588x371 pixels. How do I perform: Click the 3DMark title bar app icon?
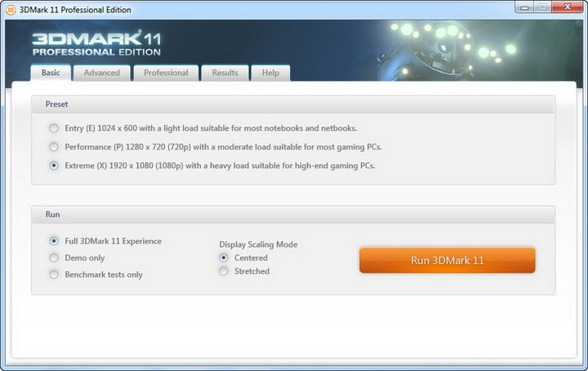[x=11, y=10]
